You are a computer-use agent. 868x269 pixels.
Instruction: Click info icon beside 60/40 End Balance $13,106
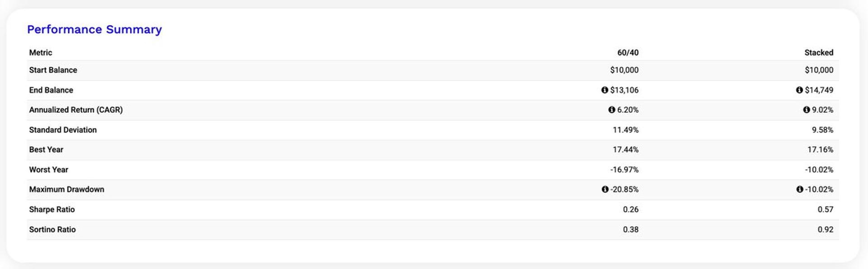pyautogui.click(x=604, y=90)
